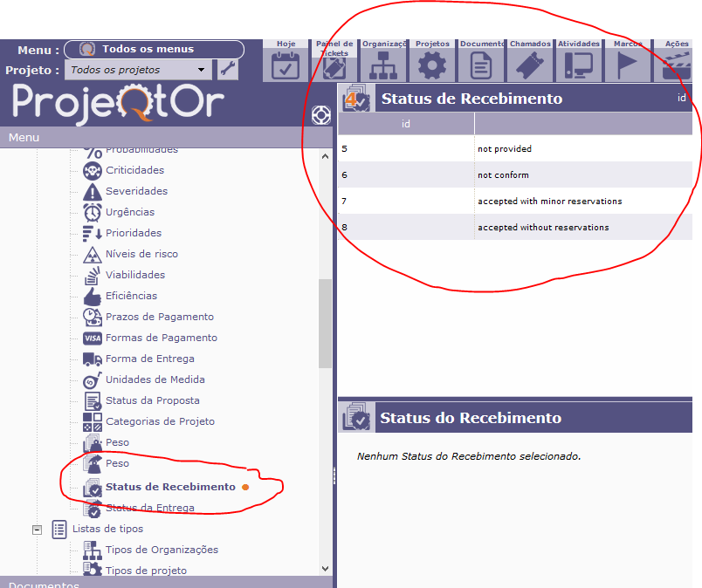Open the Projetos gear icon

pyautogui.click(x=432, y=65)
